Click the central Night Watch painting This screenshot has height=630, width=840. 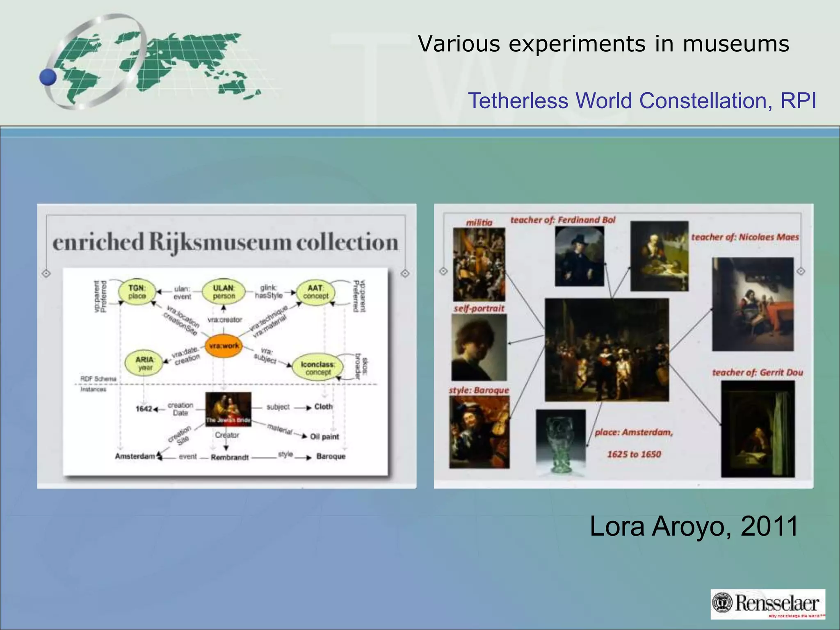click(607, 350)
